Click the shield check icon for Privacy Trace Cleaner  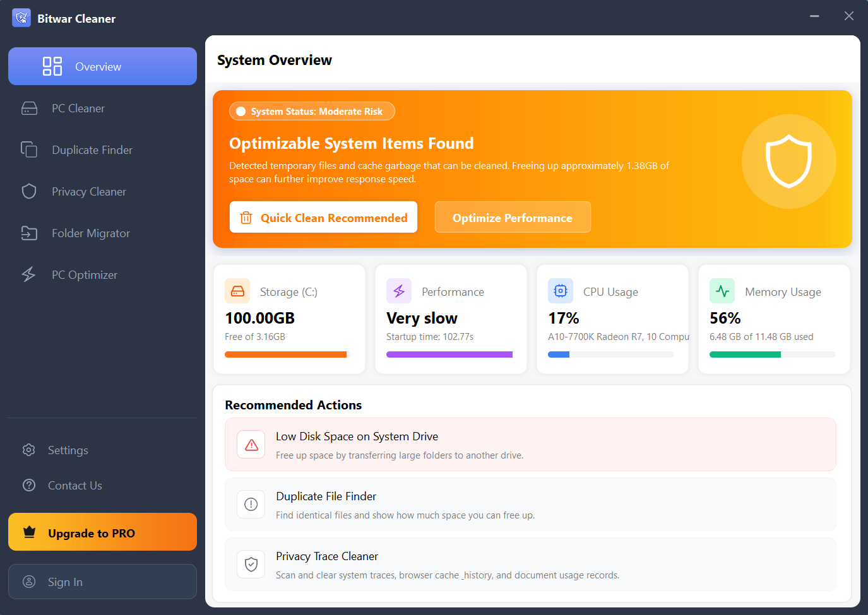[251, 564]
